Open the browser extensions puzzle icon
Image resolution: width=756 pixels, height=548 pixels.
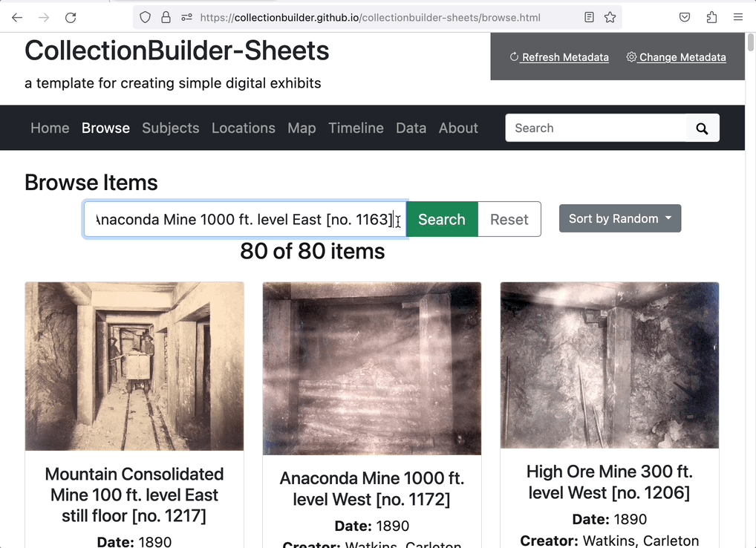(711, 17)
